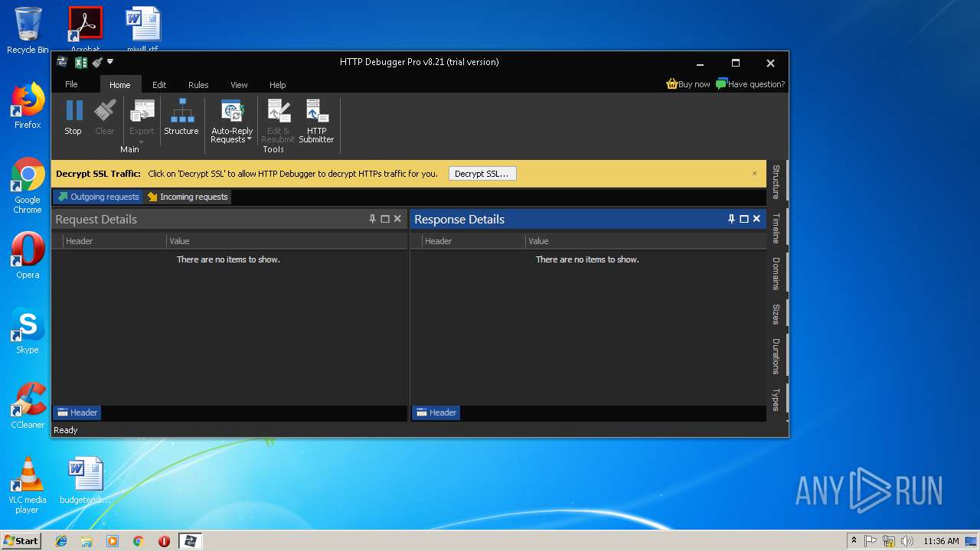Open the View ribbon tab
The width and height of the screenshot is (980, 551).
pyautogui.click(x=239, y=85)
